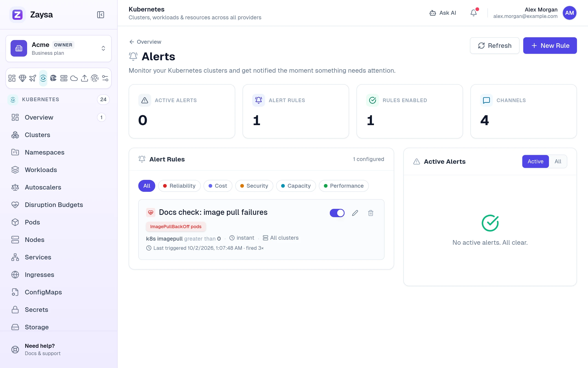The height and width of the screenshot is (368, 588).
Task: Click the ImagePullBackOff pods tag
Action: pos(176,227)
